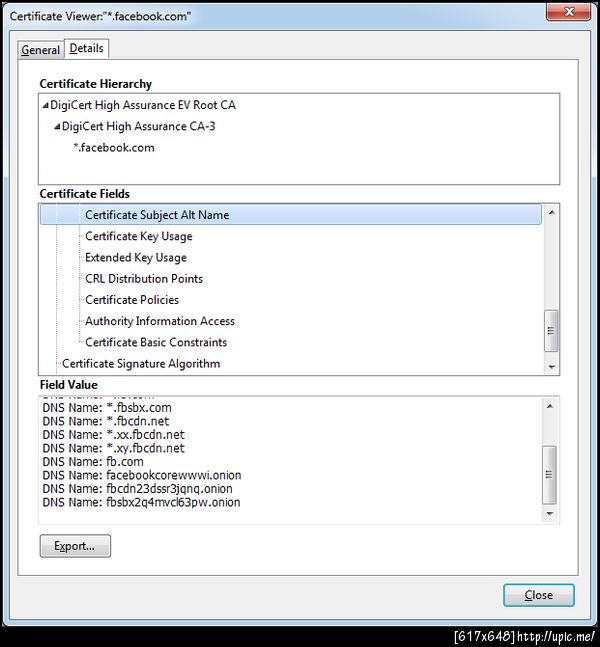Click DNS Name *.fbcdn.net line
This screenshot has height=647, width=600.
pos(106,421)
